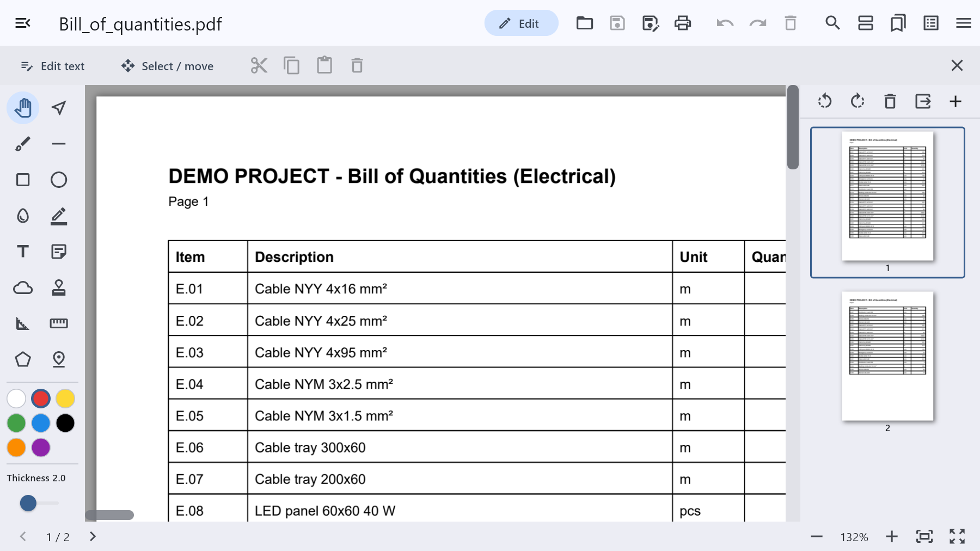Activate the highlighter underline tool
This screenshot has width=980, height=551.
pos(59,216)
